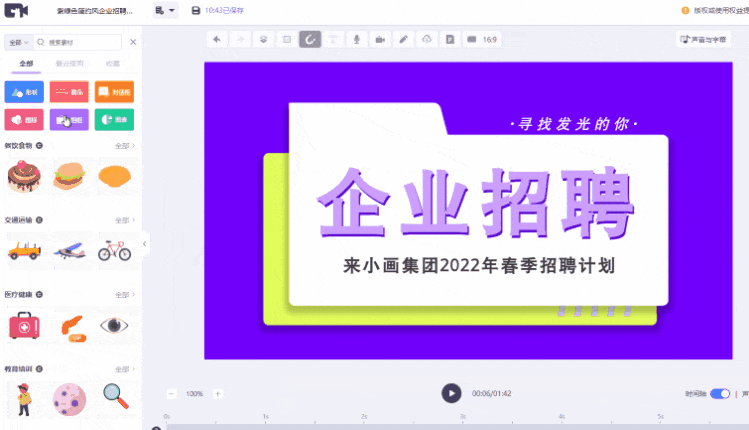This screenshot has height=430, width=749.
Task: Expand 全部 for 交通运输 section
Action: coord(125,220)
